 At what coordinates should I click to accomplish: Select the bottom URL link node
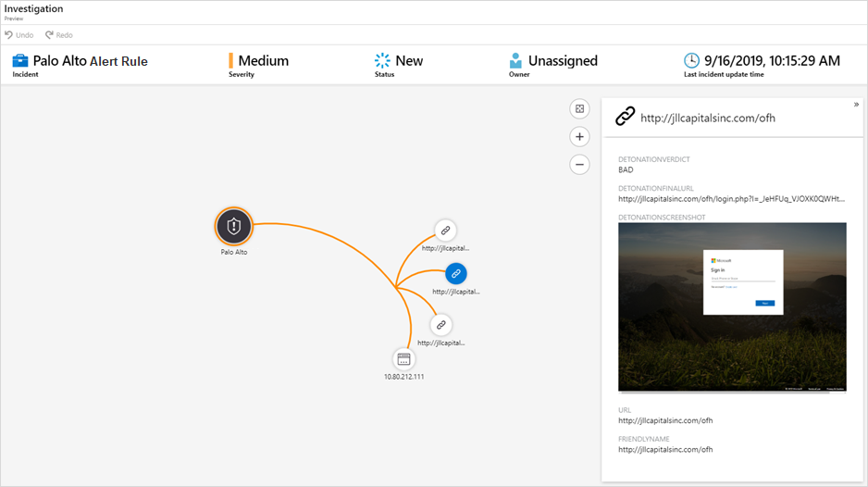(x=441, y=325)
